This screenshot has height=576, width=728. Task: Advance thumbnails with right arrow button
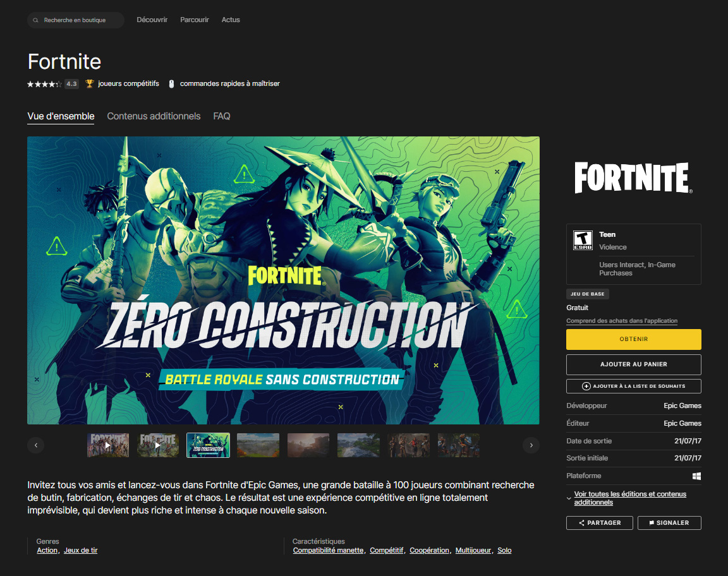531,445
